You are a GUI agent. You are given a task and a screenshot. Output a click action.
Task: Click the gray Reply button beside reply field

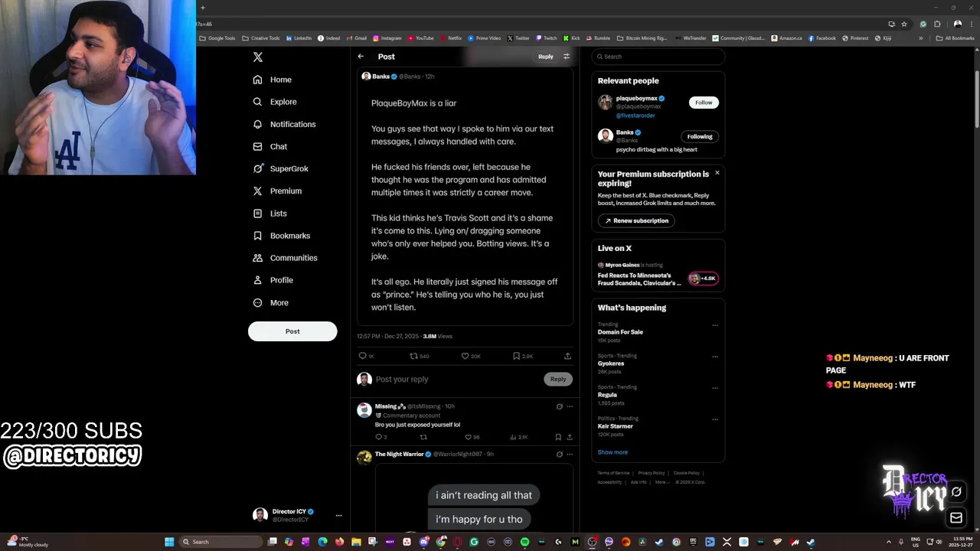coord(558,379)
